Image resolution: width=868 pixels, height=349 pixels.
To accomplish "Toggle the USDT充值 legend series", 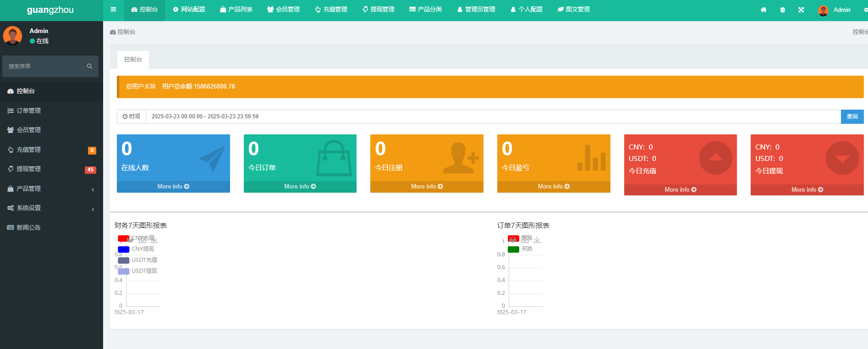I will pos(137,260).
